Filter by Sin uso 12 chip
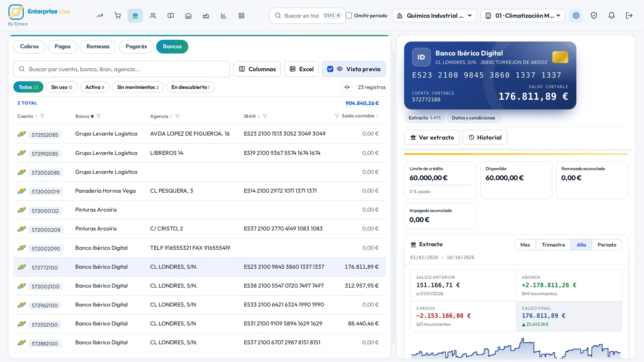This screenshot has height=362, width=644. click(x=62, y=87)
